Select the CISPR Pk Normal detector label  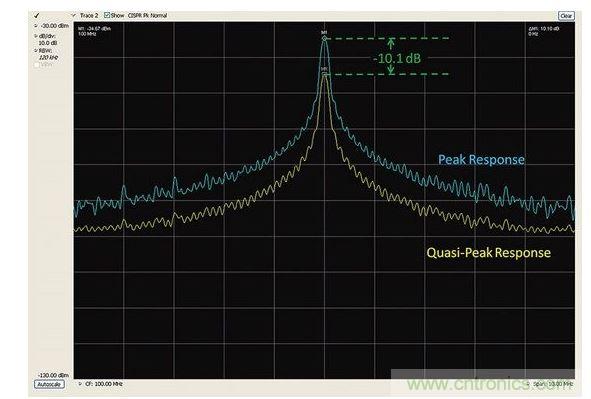pyautogui.click(x=147, y=15)
